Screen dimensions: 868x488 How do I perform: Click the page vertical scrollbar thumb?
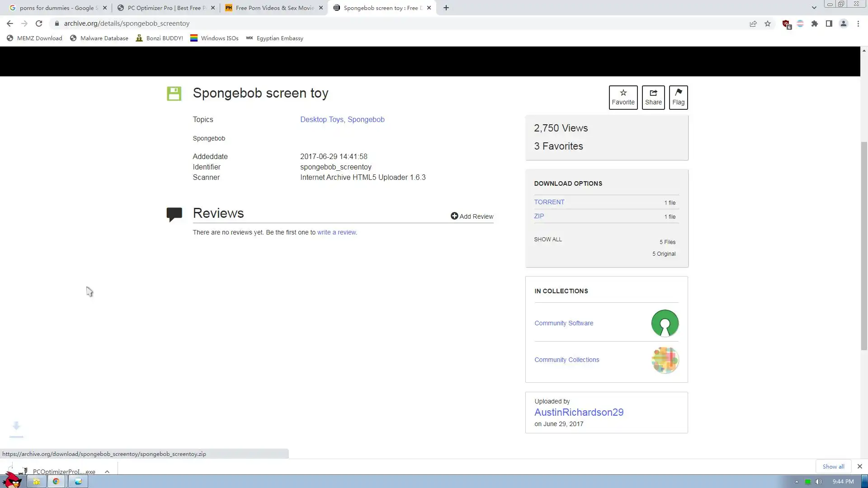point(864,246)
